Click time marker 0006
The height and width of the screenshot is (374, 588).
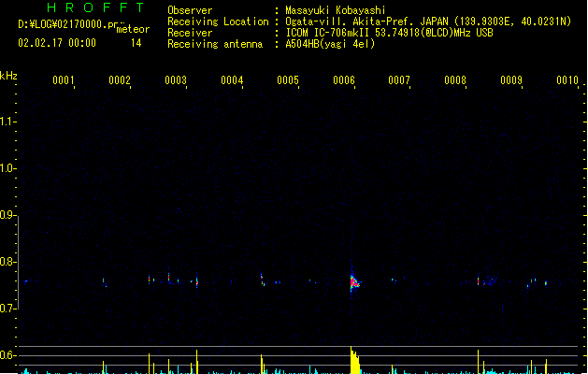pos(344,80)
